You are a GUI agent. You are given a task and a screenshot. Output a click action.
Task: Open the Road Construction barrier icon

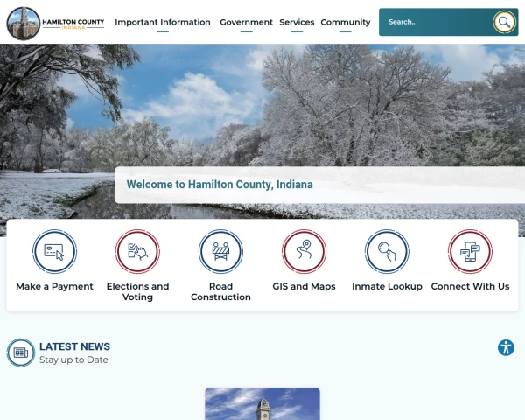(x=220, y=252)
